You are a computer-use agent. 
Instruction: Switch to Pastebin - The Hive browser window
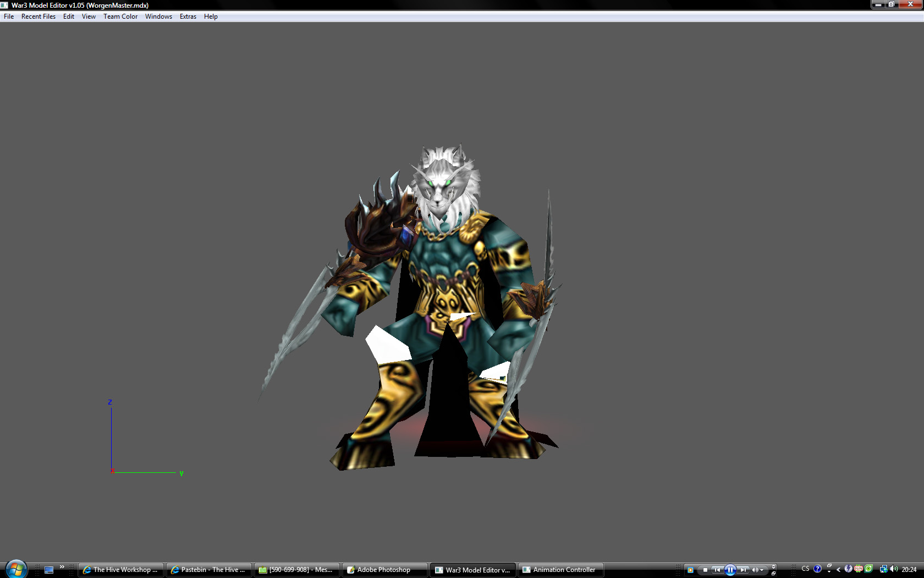pos(209,570)
